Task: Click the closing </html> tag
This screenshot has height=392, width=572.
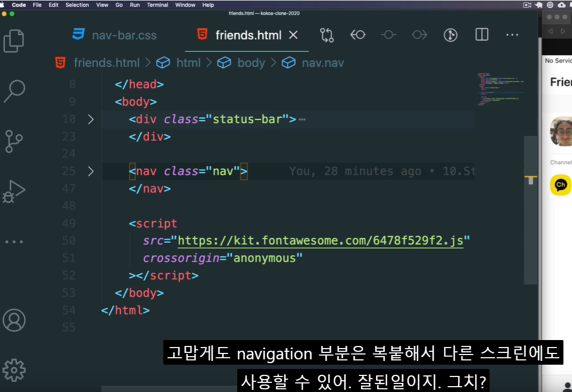Action: coord(125,310)
